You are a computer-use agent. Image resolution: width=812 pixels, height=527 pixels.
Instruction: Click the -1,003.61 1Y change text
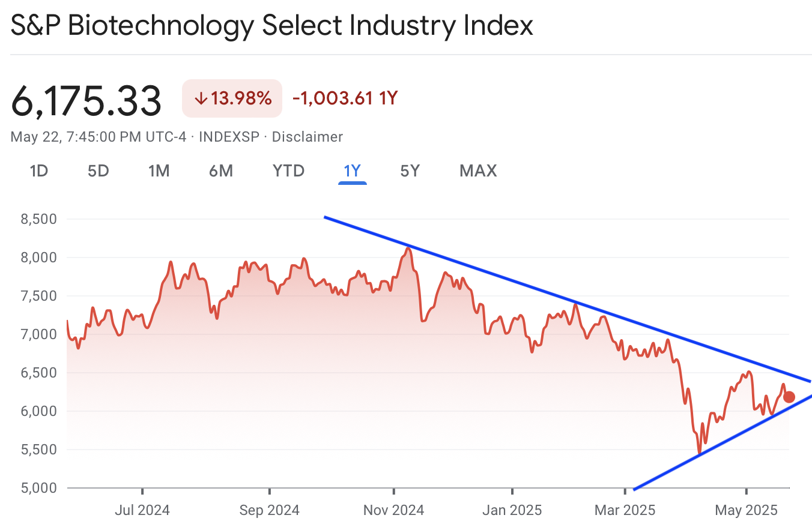click(x=345, y=98)
